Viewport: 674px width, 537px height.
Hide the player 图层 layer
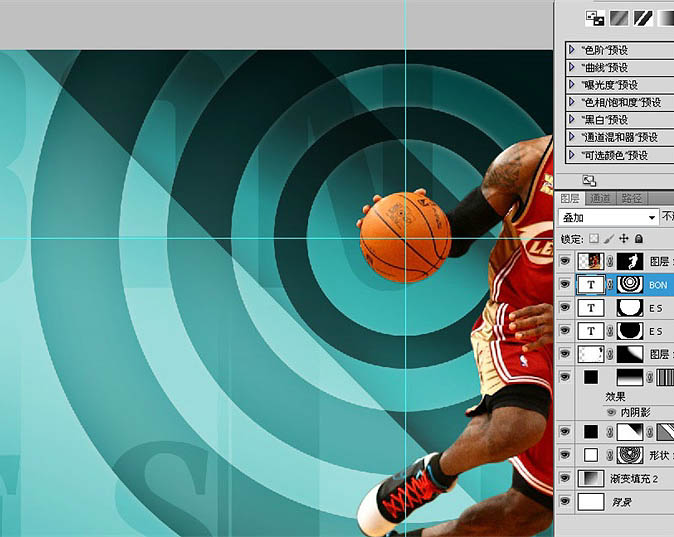565,261
